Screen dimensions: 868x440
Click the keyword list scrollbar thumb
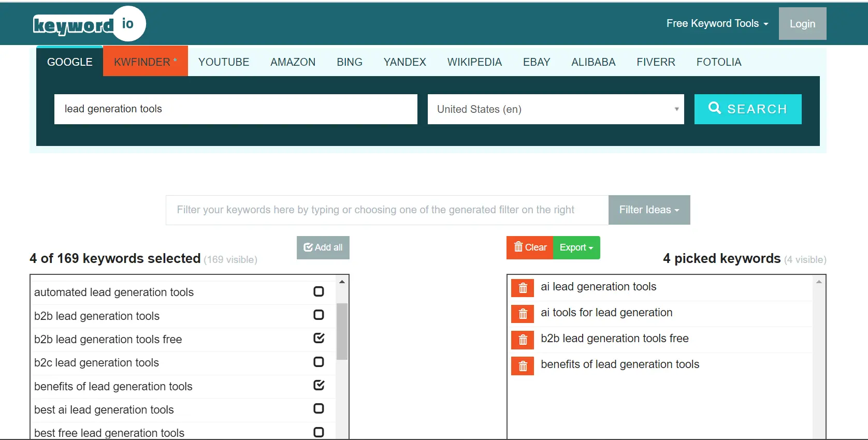point(342,331)
